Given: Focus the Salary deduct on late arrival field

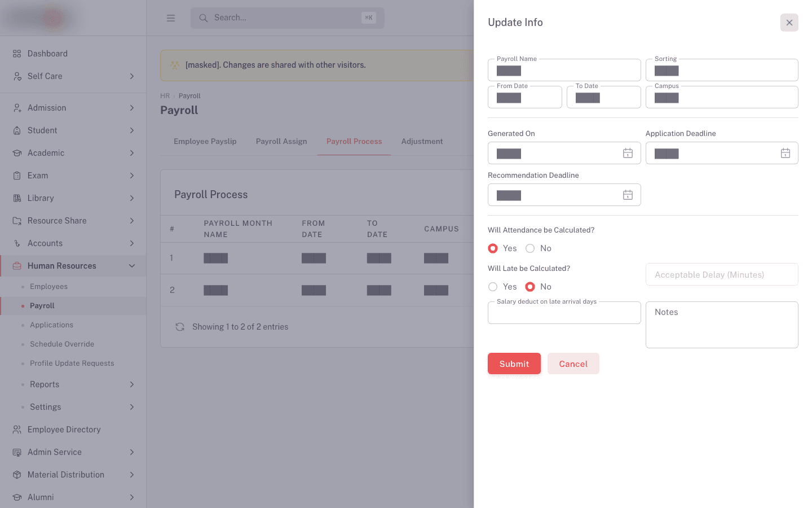Looking at the screenshot, I should (x=564, y=313).
